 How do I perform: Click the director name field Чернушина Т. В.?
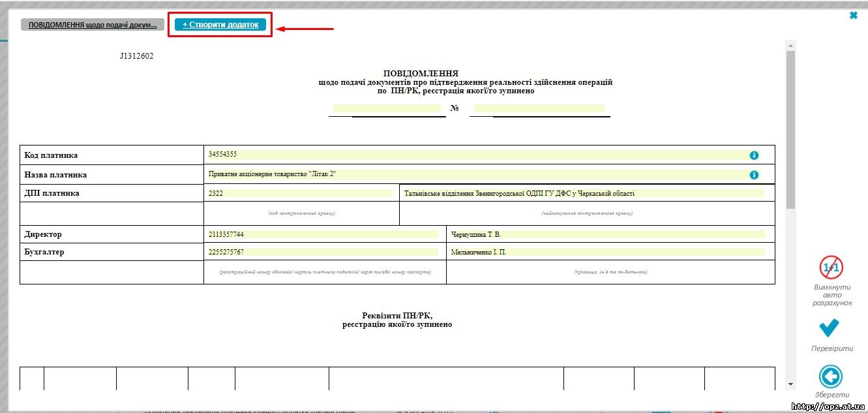click(x=607, y=234)
